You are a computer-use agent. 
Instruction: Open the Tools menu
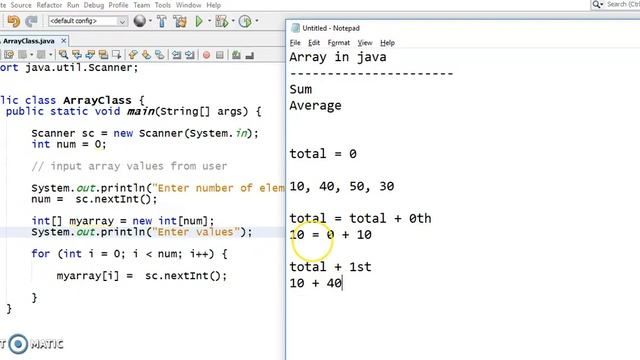click(162, 5)
